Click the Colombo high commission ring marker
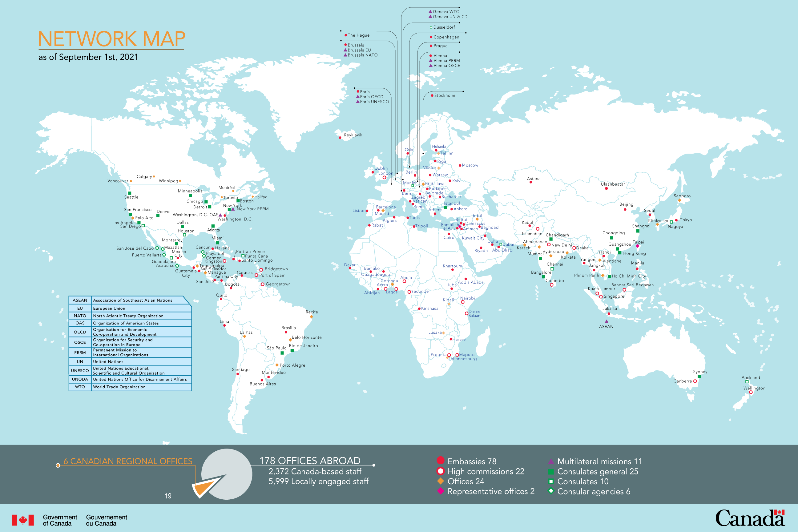Viewport: 798px width, 532px height. [x=552, y=285]
